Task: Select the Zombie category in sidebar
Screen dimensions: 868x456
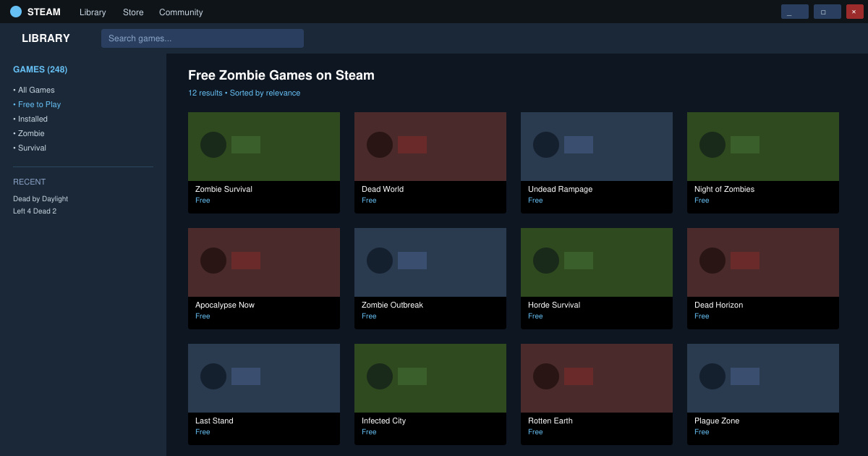Action: (x=29, y=133)
